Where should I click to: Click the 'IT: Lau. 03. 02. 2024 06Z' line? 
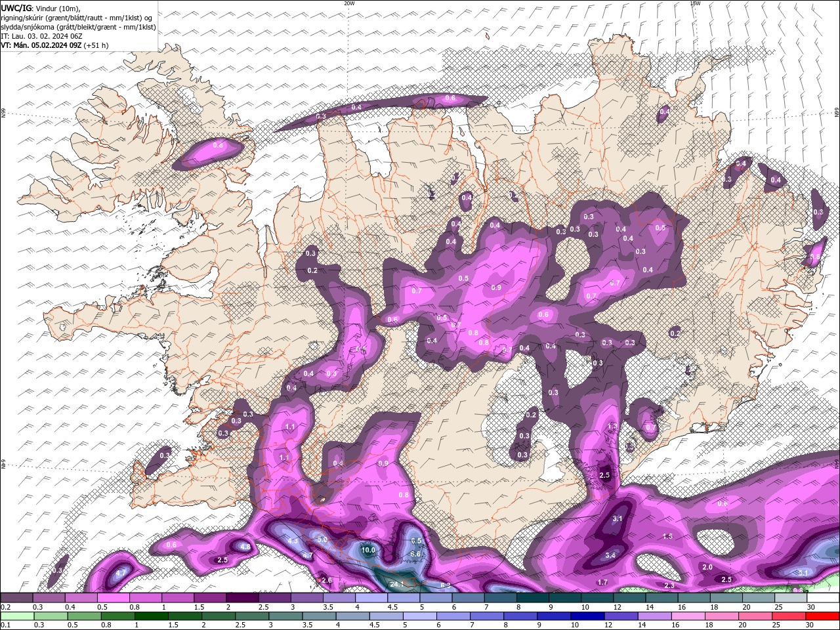pyautogui.click(x=41, y=36)
